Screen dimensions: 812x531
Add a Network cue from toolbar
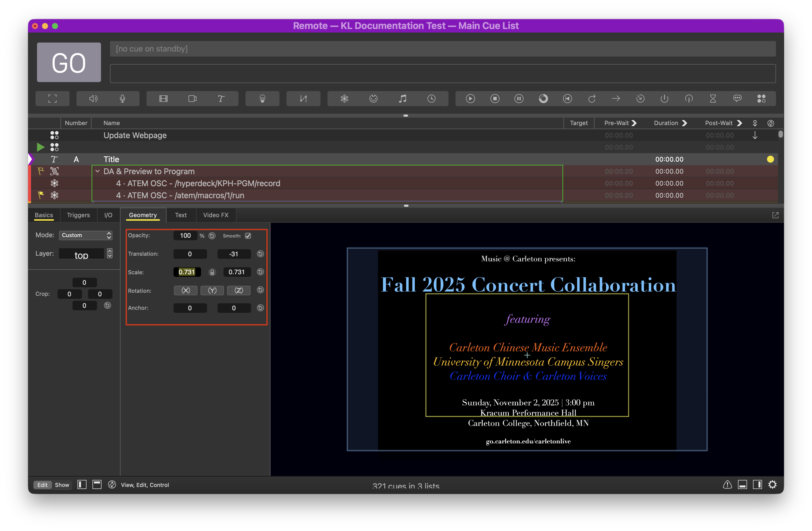(344, 99)
